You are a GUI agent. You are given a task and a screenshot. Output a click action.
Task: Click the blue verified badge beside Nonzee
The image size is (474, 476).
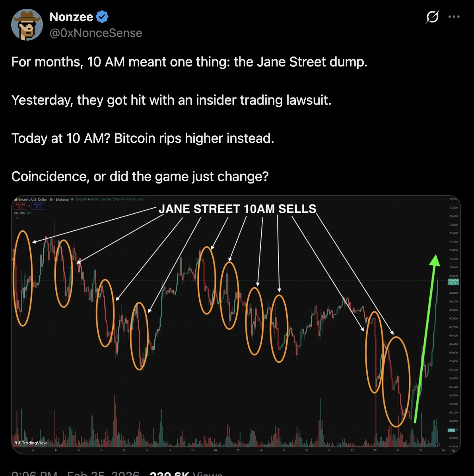pyautogui.click(x=102, y=17)
